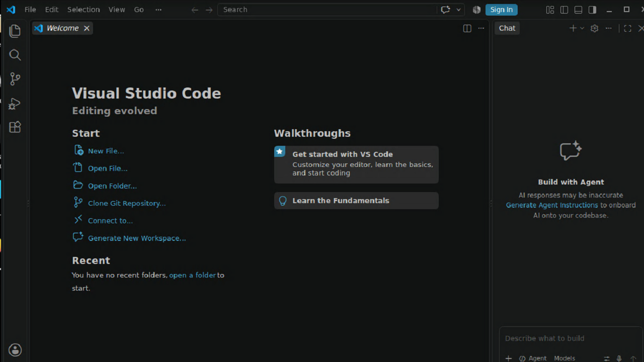644x362 pixels.
Task: Expand the chat dropdown arrow beside Search
Action: pyautogui.click(x=458, y=10)
